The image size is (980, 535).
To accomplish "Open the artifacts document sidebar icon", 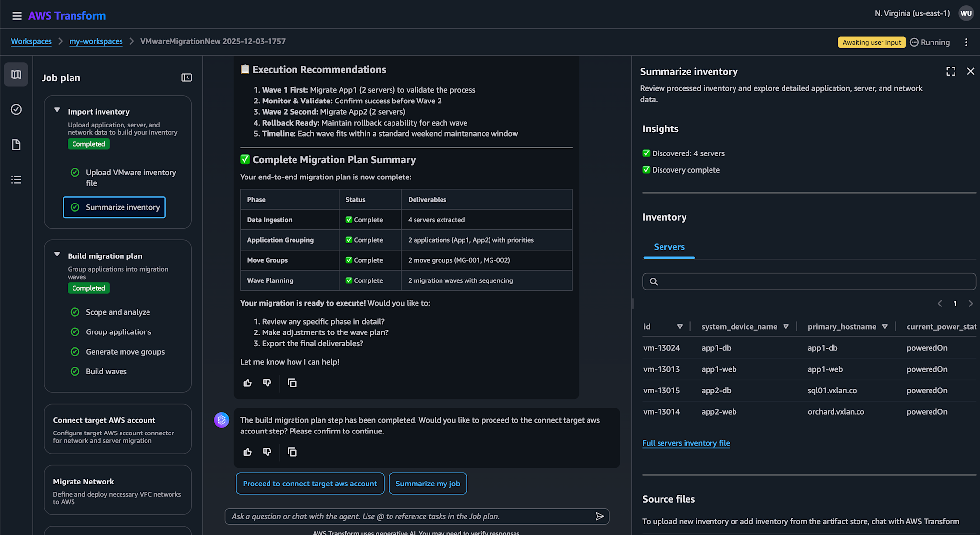I will [x=16, y=145].
